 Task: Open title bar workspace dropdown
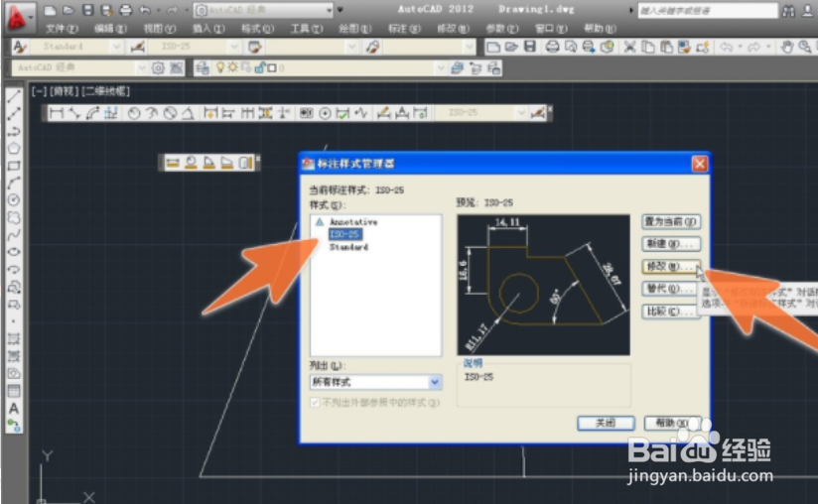(x=329, y=10)
